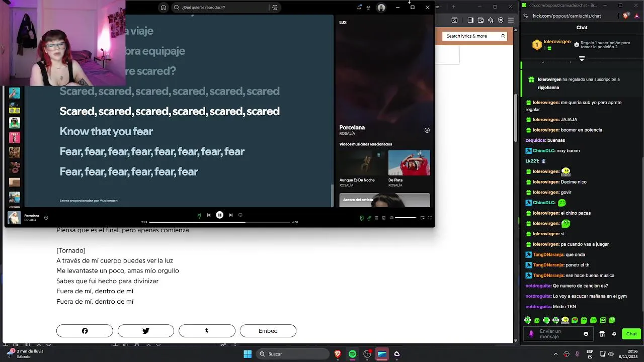Open De Plata music video
The height and width of the screenshot is (362, 644).
409,163
